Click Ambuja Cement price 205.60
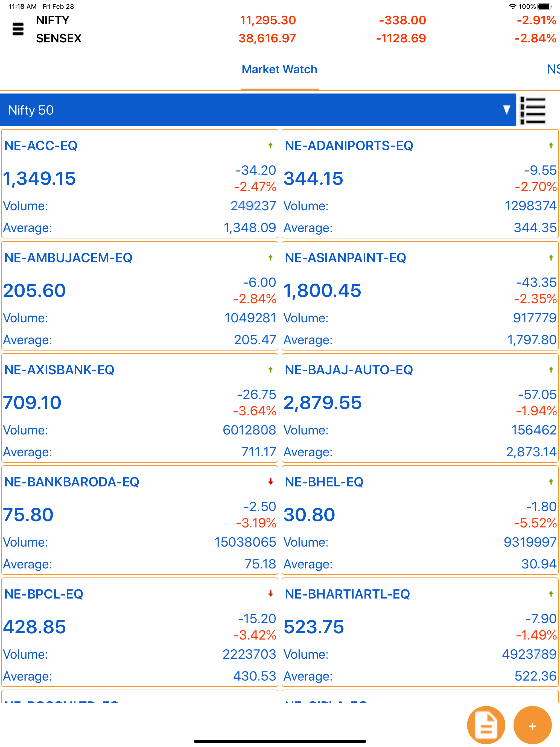Viewport: 560px width, 747px height. tap(34, 290)
